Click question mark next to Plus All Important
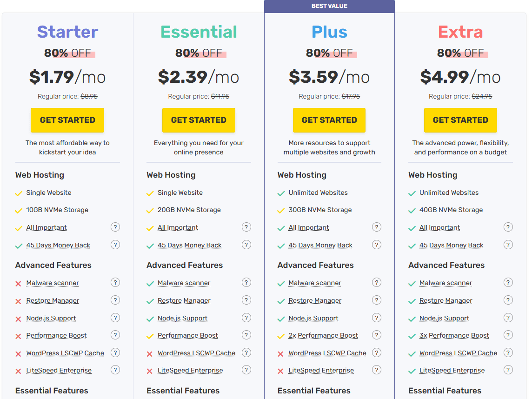This screenshot has height=399, width=532. pyautogui.click(x=377, y=227)
